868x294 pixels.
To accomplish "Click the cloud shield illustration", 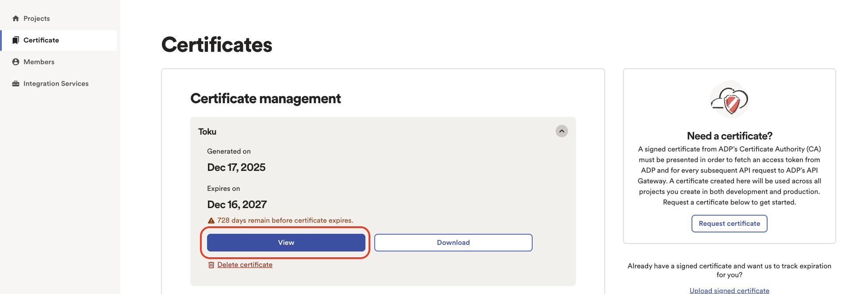I will point(730,100).
